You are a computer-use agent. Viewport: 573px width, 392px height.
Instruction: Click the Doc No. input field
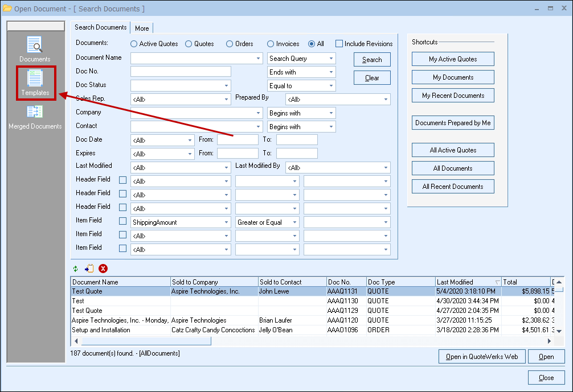tap(181, 72)
